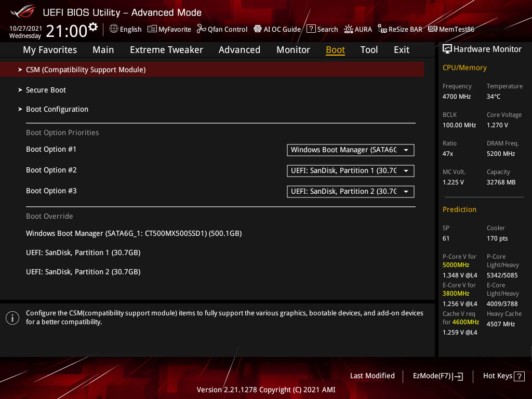This screenshot has width=532, height=399.
Task: Open the Secure Boot submenu
Action: click(x=46, y=90)
